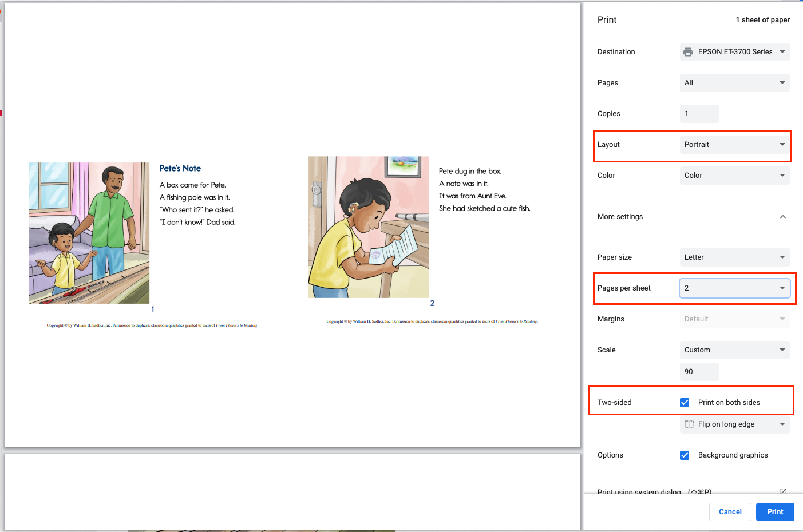Click the scale value field showing 90
Image resolution: width=803 pixels, height=532 pixels.
[x=699, y=372]
